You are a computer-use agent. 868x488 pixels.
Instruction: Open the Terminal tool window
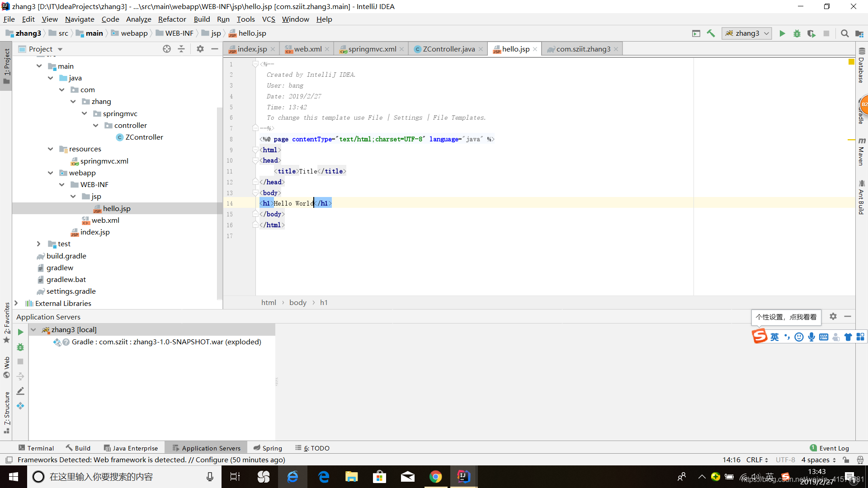(36, 448)
